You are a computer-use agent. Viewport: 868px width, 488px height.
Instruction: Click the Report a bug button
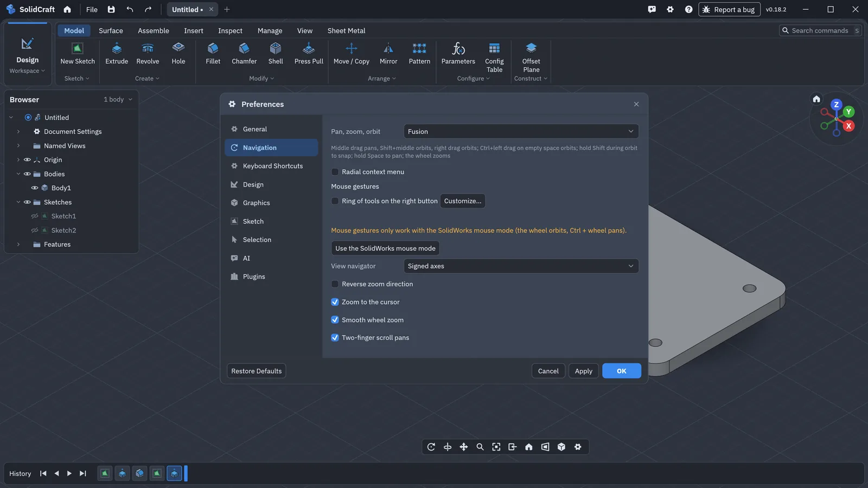pos(729,9)
